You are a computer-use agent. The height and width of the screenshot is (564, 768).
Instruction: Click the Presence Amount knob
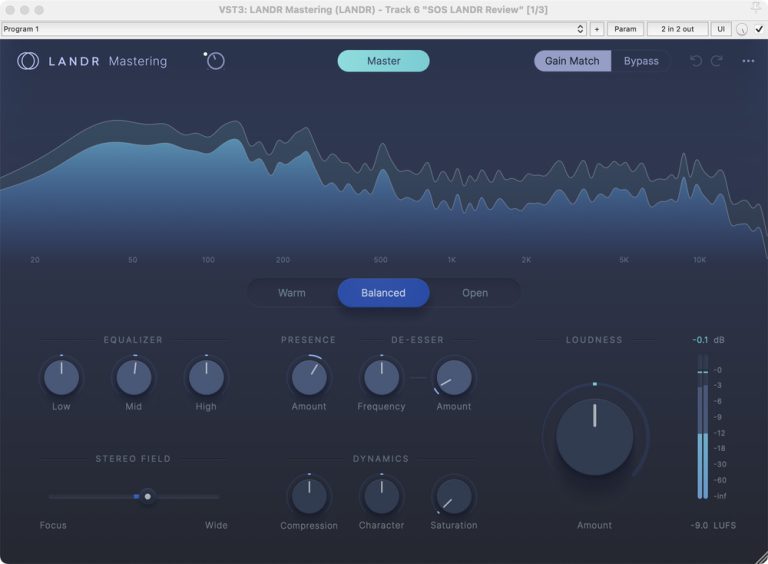click(309, 377)
